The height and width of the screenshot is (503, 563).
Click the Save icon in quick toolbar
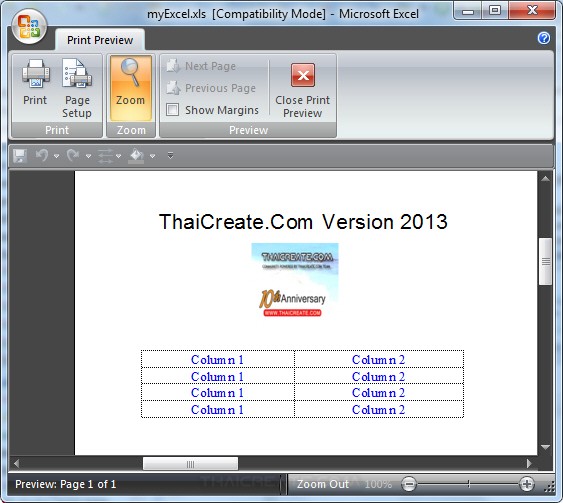click(x=20, y=156)
